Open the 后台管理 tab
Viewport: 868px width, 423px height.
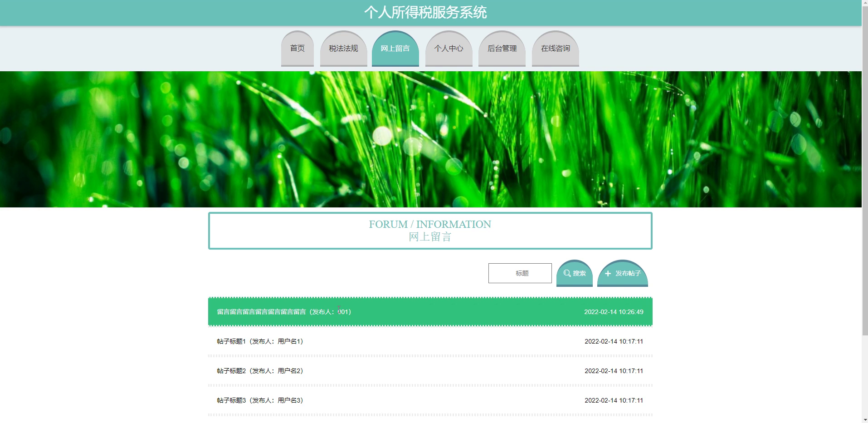502,49
